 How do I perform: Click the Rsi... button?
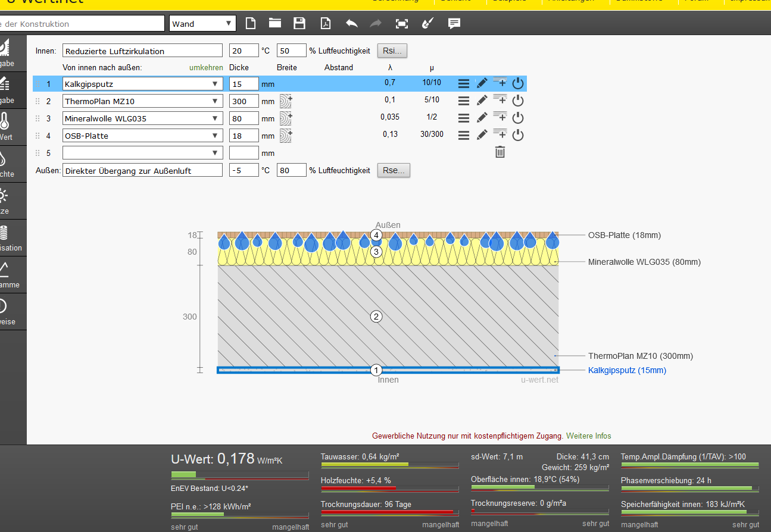coord(392,51)
